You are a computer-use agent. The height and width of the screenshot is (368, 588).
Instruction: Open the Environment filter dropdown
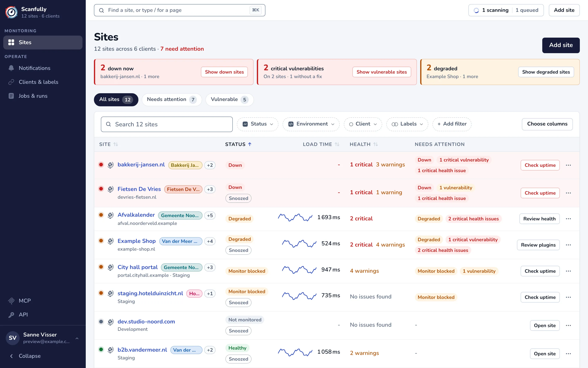click(311, 124)
